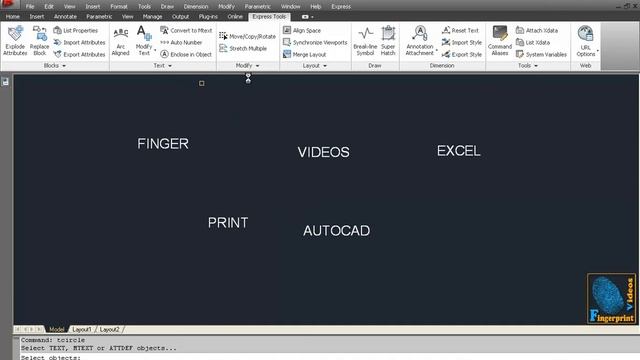Open URL Options in Web panel
The height and width of the screenshot is (360, 640).
[x=585, y=40]
